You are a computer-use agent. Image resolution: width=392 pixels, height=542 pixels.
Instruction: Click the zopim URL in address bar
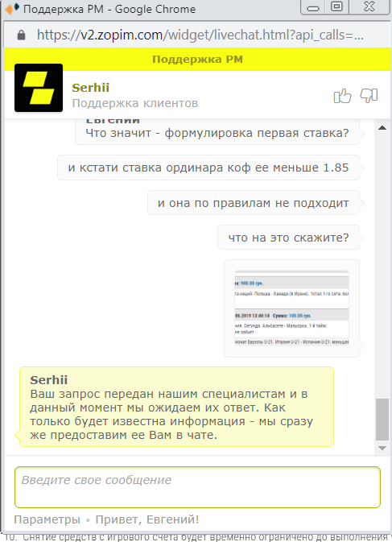[200, 35]
